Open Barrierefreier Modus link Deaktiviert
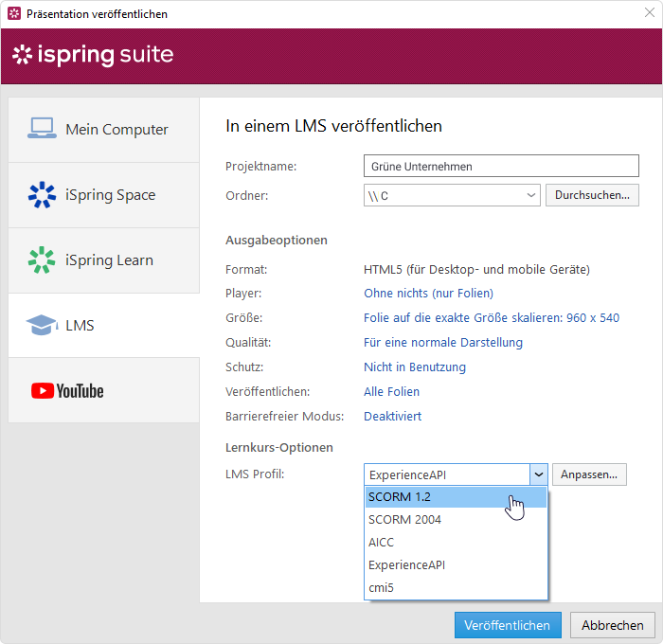Image resolution: width=663 pixels, height=644 pixels. click(x=392, y=416)
